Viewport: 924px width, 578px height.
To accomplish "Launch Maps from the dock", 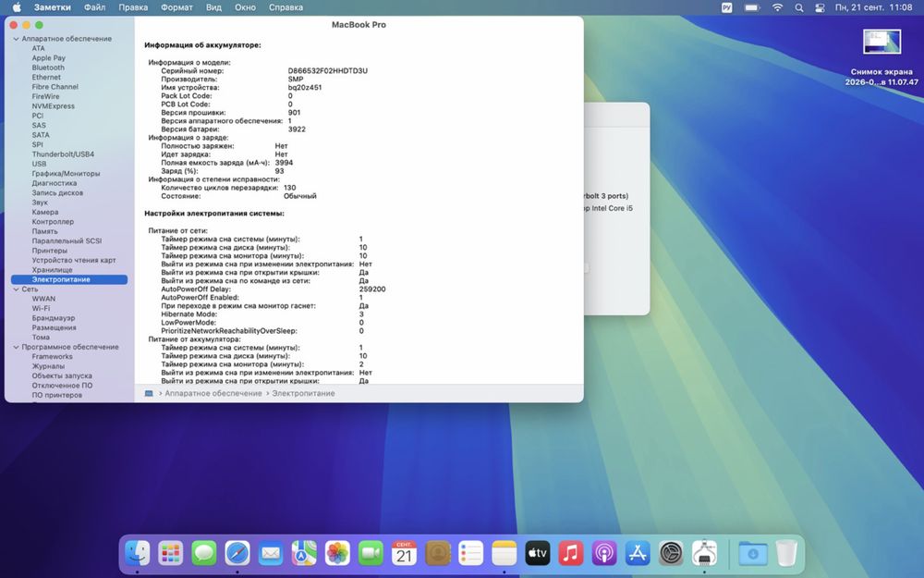I will [x=304, y=553].
